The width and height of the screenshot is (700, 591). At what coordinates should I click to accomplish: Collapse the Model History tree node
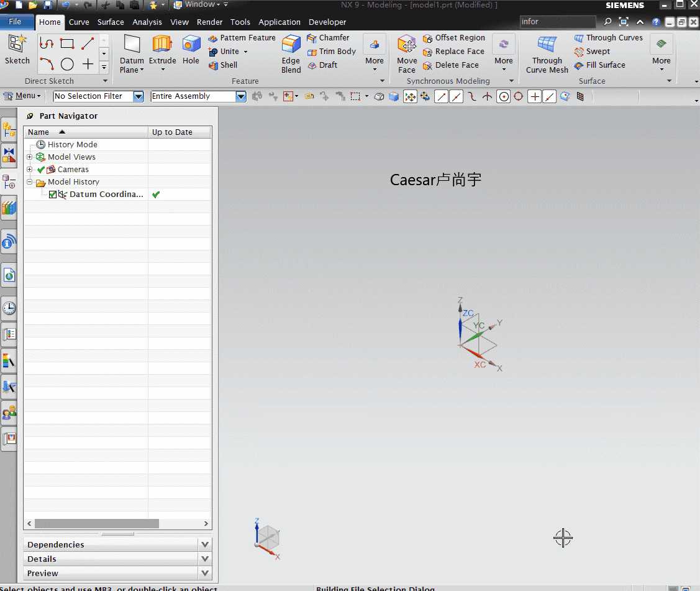click(29, 182)
